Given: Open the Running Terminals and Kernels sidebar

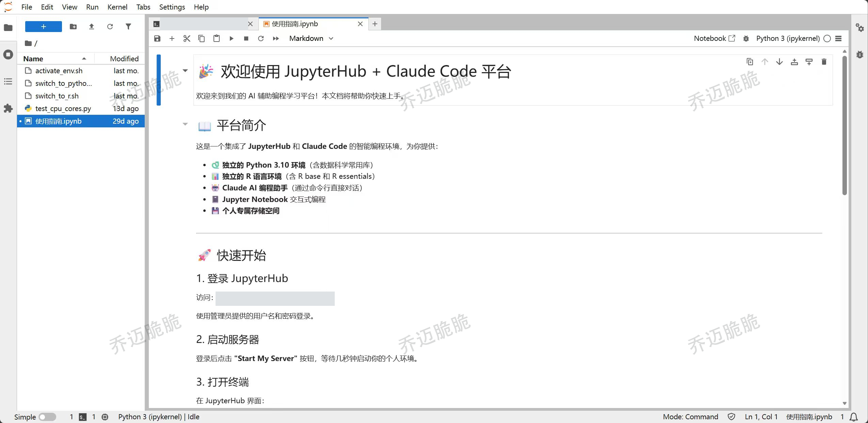Looking at the screenshot, I should pos(8,54).
